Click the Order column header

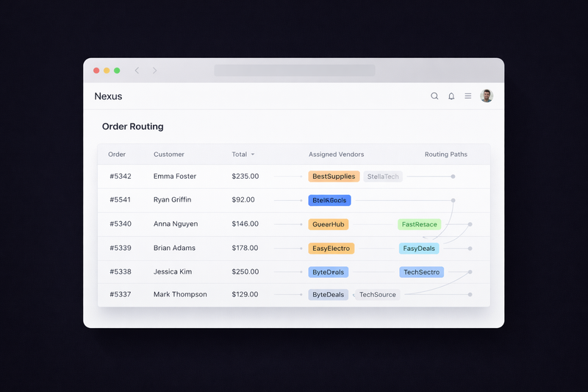pyautogui.click(x=117, y=154)
